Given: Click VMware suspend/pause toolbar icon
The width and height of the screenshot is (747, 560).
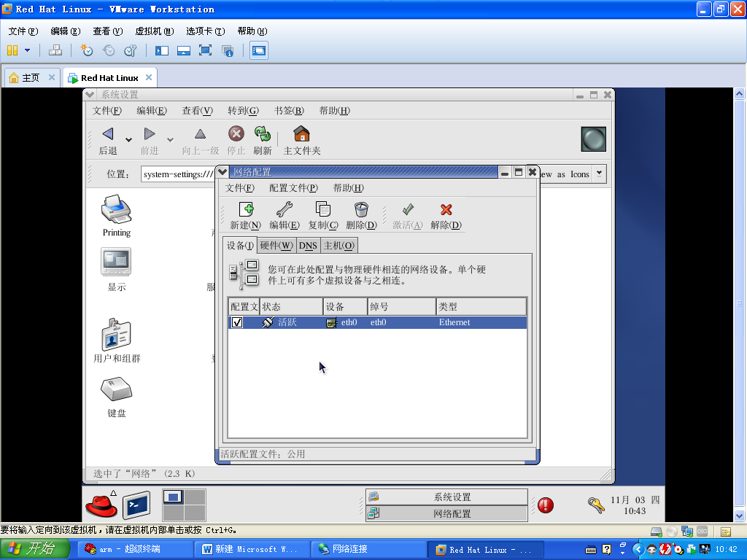Looking at the screenshot, I should 12,50.
